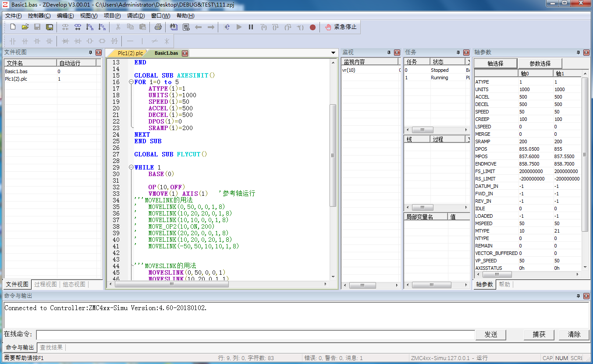Click the red breakpoint circle icon
Screen dimensions: 593x364
coord(312,27)
